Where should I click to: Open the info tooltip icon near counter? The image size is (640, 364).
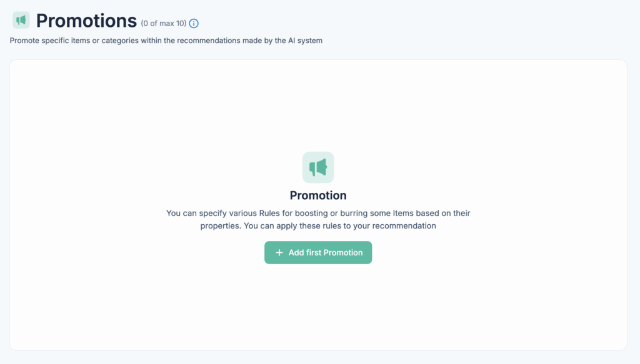click(194, 24)
